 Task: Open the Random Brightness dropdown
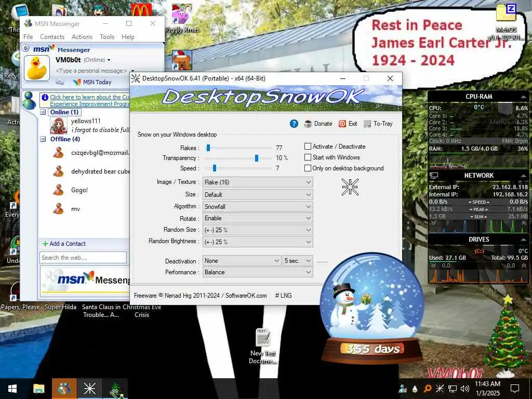[258, 242]
